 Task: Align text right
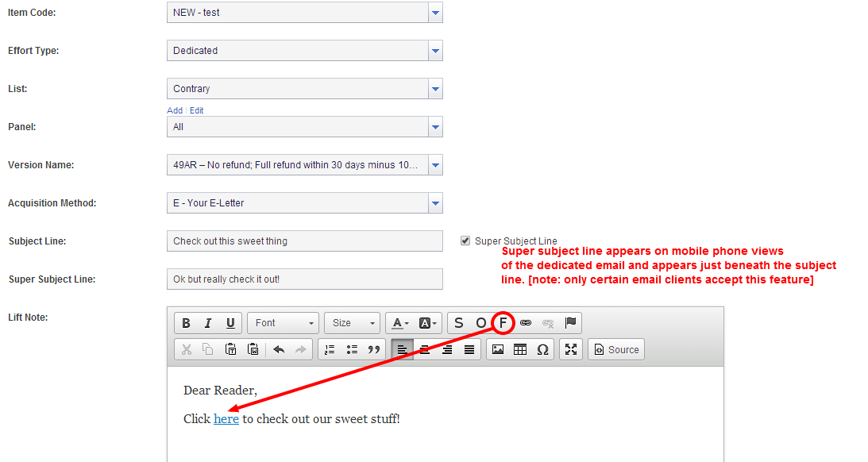point(447,350)
